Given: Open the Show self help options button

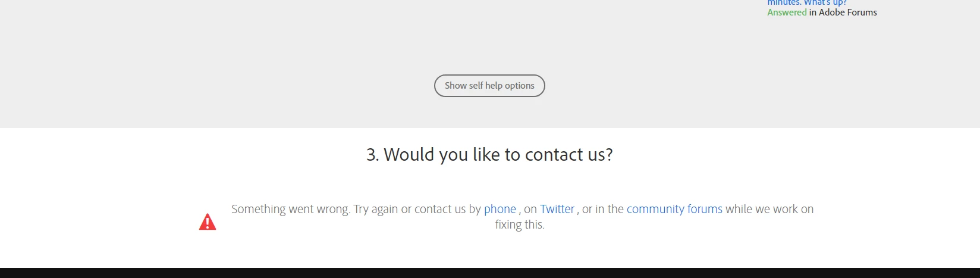Looking at the screenshot, I should point(489,86).
